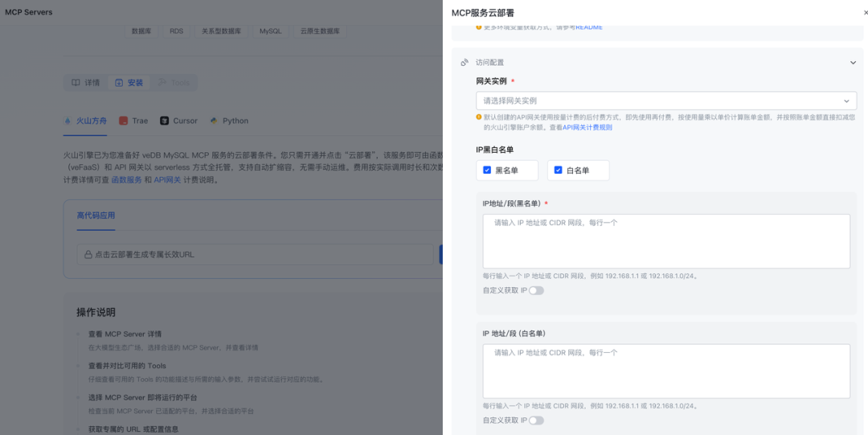Click the 白名单 IP address text area
The image size is (868, 435).
coord(666,371)
